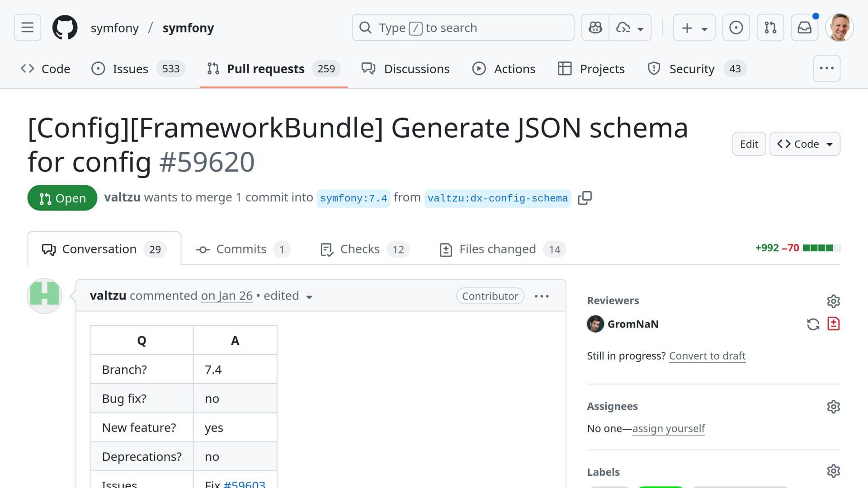Image resolution: width=868 pixels, height=488 pixels.
Task: Copy head branch name icon
Action: [x=585, y=198]
